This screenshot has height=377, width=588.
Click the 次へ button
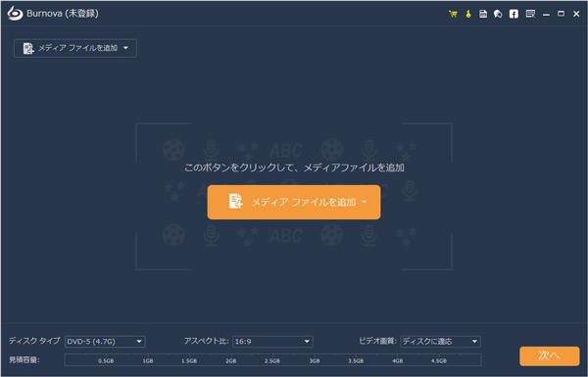[x=550, y=355]
